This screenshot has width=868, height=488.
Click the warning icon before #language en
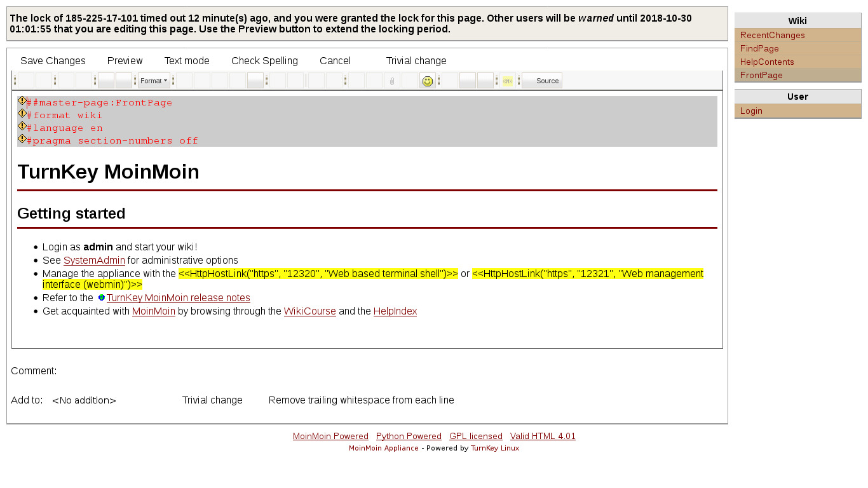(x=22, y=126)
